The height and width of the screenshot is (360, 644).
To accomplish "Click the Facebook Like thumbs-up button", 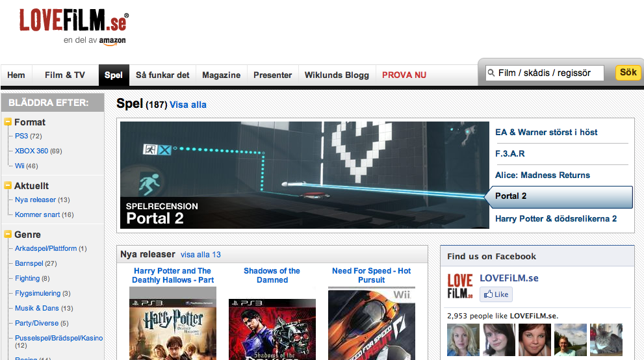I will 496,294.
